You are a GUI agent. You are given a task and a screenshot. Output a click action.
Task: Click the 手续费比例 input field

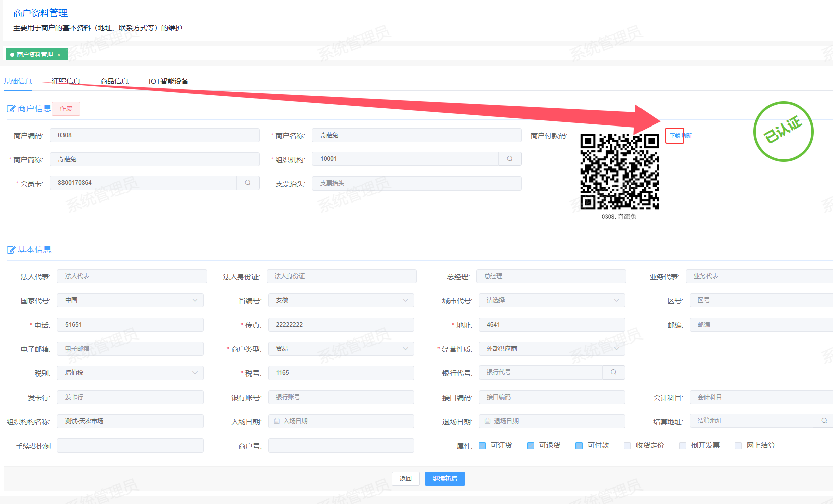(x=130, y=446)
